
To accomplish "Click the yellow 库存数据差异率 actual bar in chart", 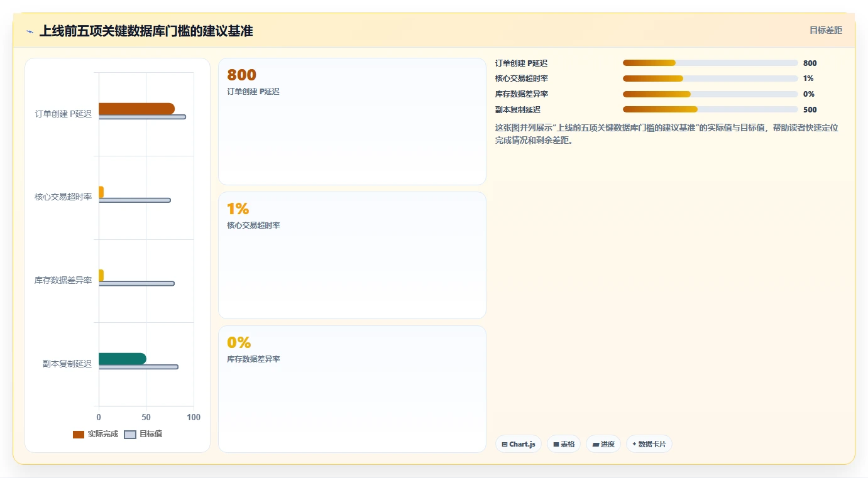I will 101,275.
